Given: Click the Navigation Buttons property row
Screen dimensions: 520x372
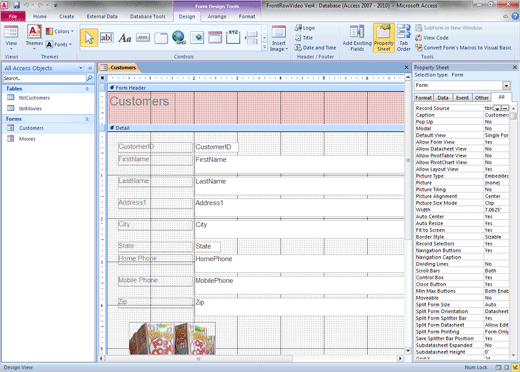Looking at the screenshot, I should pos(462,250).
